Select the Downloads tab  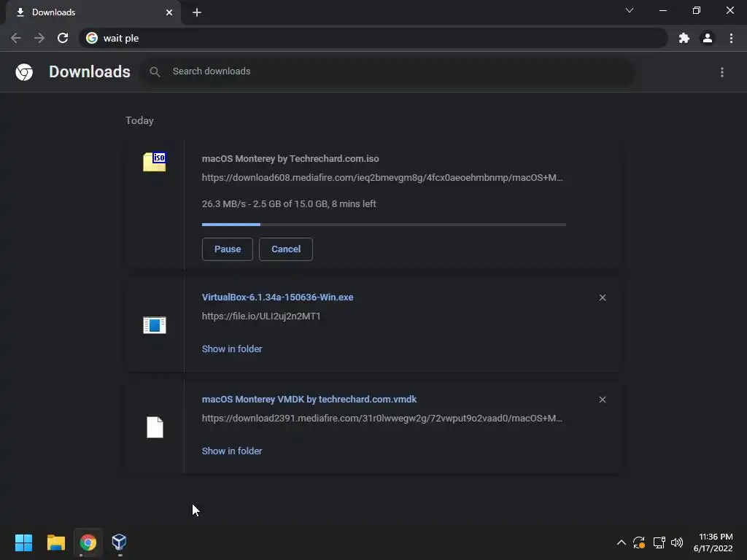pyautogui.click(x=93, y=12)
